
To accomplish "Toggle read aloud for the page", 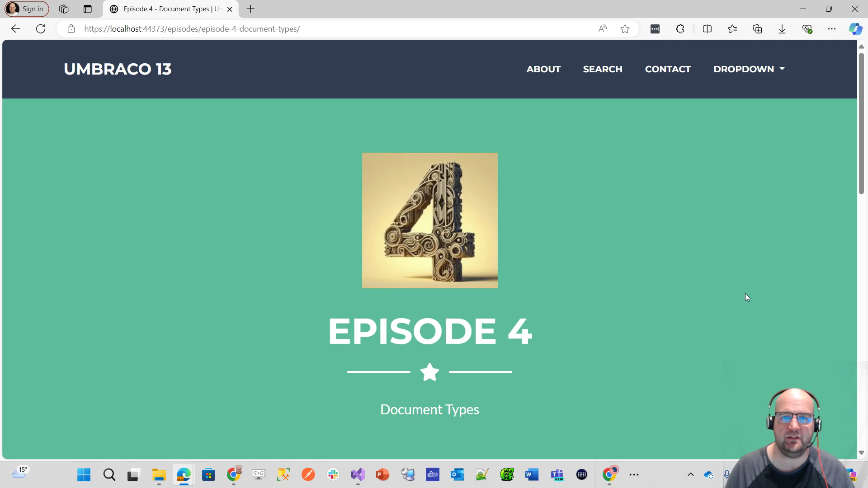I will point(602,28).
